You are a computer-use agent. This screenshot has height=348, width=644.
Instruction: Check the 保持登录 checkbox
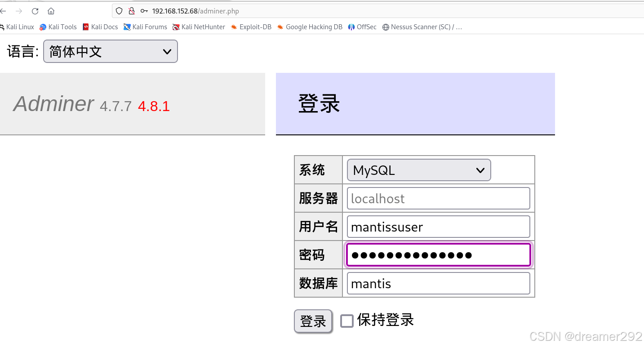point(347,321)
